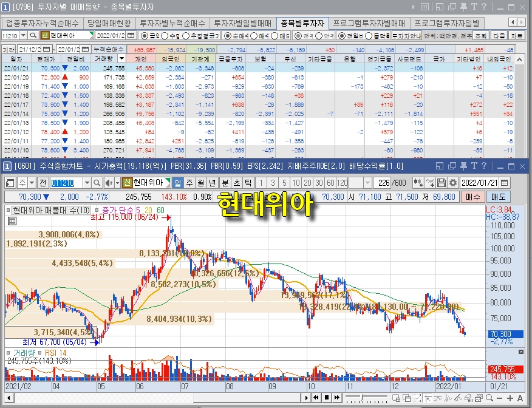Click the 월 monthly period button
The width and height of the screenshot is (532, 408).
pos(201,183)
